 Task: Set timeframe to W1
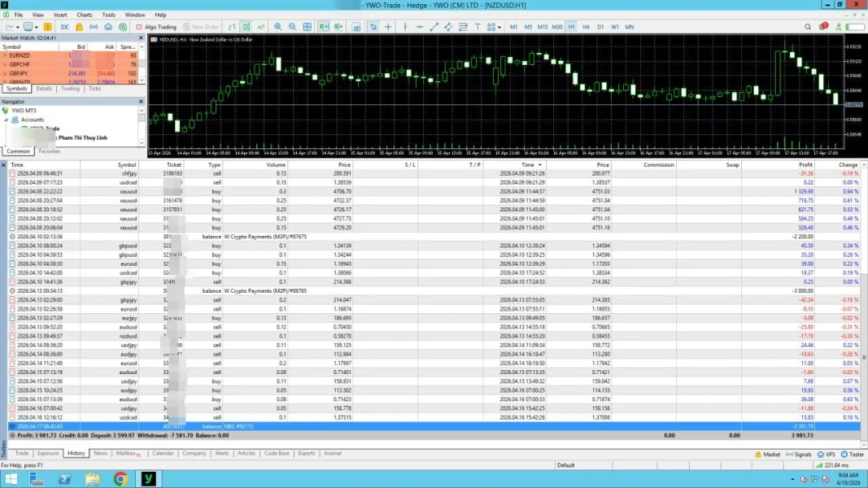coord(615,27)
